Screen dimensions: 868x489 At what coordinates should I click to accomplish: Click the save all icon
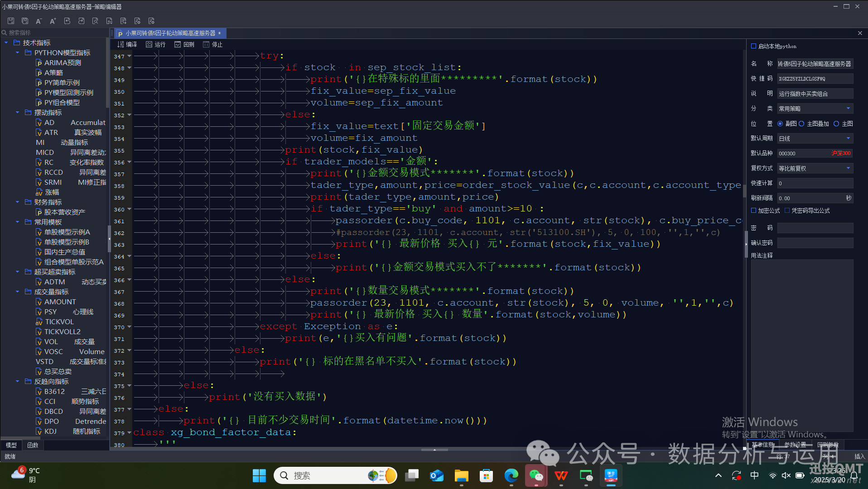(x=25, y=21)
